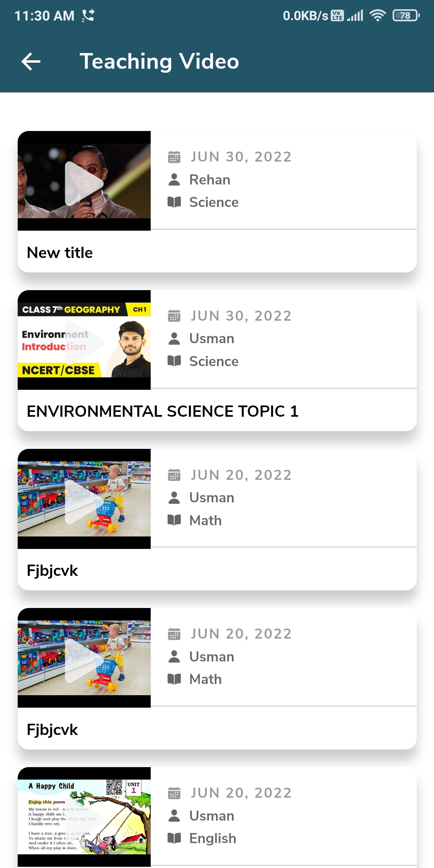The height and width of the screenshot is (868, 434).
Task: Select the first Fjbjcvk video title
Action: pos(52,571)
